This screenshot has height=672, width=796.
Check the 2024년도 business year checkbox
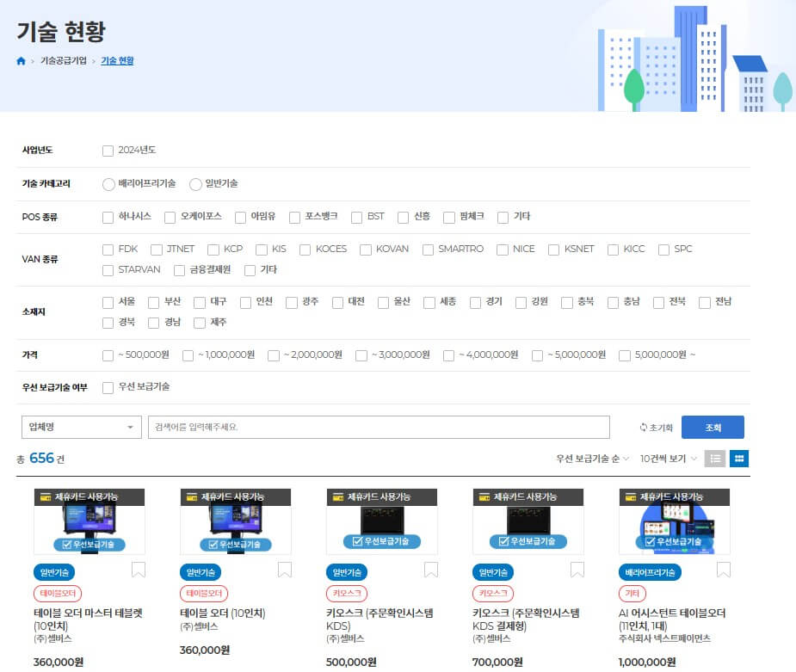tap(108, 151)
